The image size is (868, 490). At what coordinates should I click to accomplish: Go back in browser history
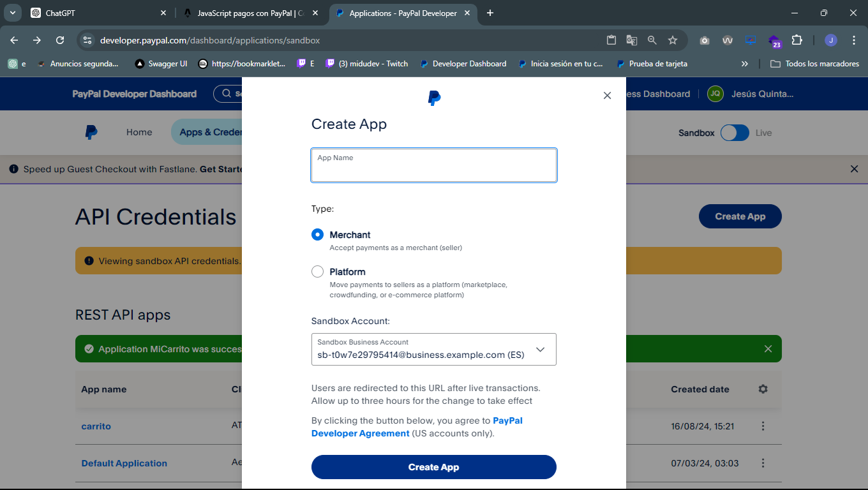[x=14, y=40]
